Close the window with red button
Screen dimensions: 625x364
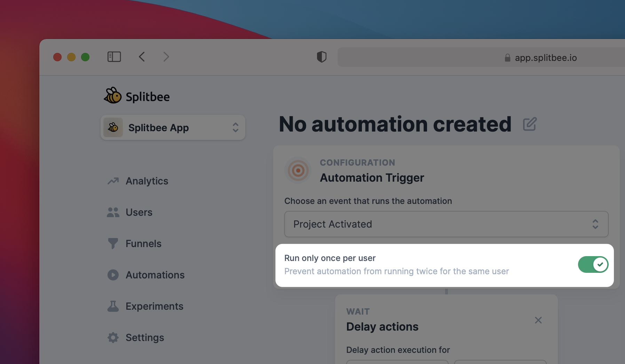coord(57,57)
